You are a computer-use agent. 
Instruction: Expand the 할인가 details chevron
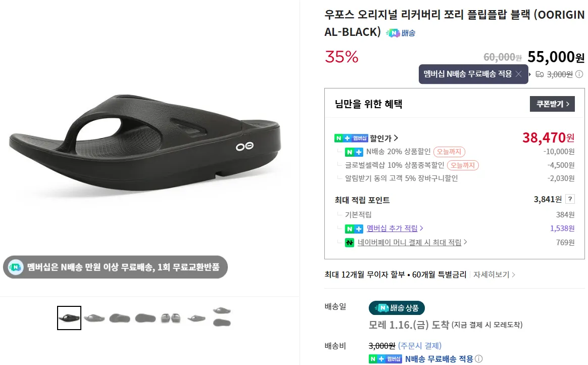(396, 138)
